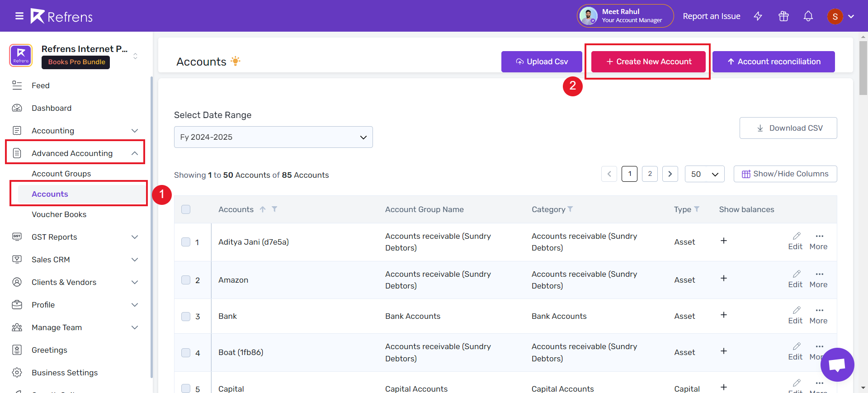868x393 pixels.
Task: Open the chat support bubble
Action: click(x=837, y=365)
